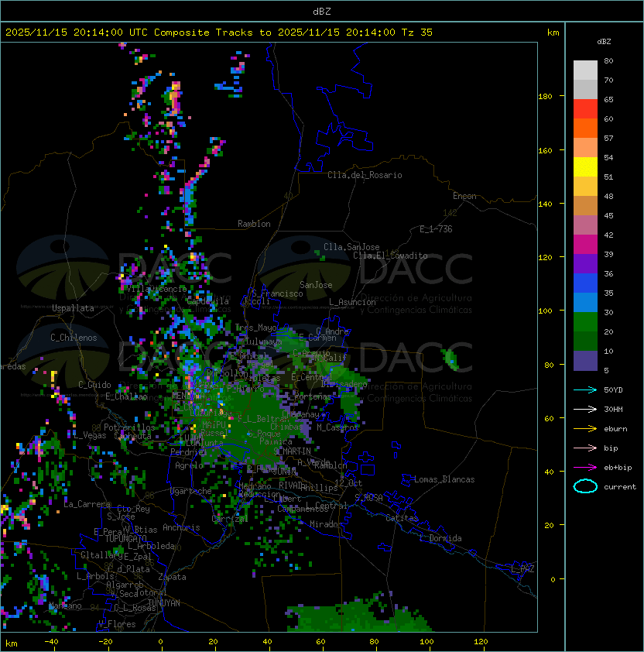Click the 'L_Asuncion' place label
Image resolution: width=644 pixels, height=652 pixels.
352,302
